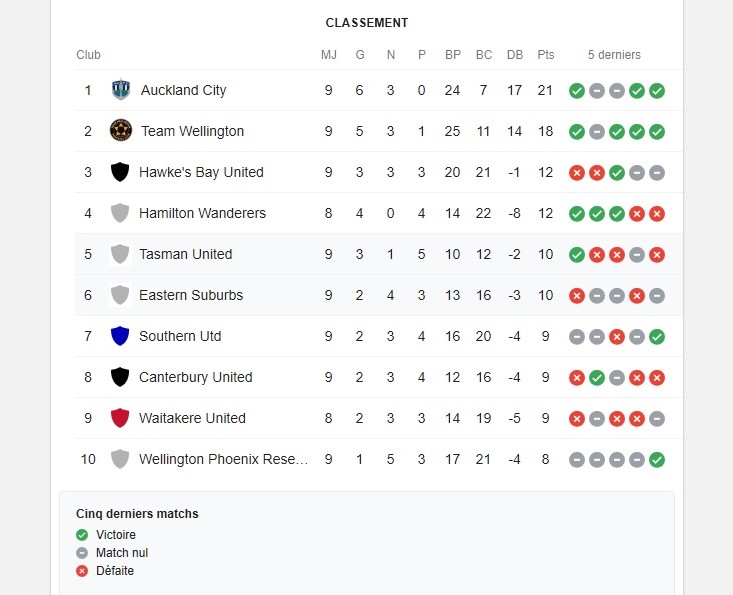The width and height of the screenshot is (733, 595).
Task: Click the Auckland City club crest
Action: point(121,90)
